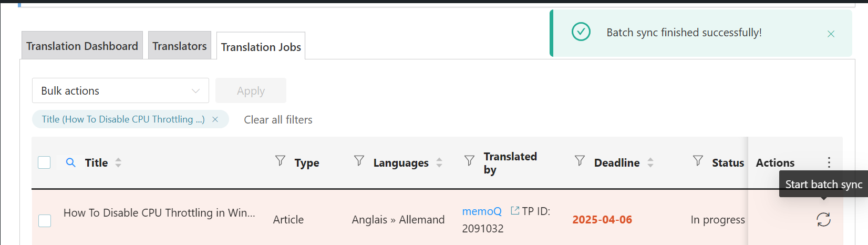Expand the Bulk actions dropdown
The width and height of the screenshot is (868, 245).
click(120, 90)
